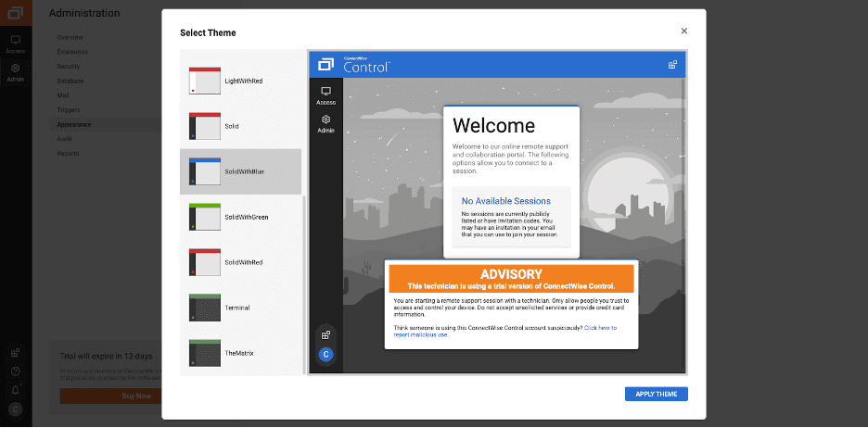Select the SolidWithBlue theme

(x=204, y=171)
